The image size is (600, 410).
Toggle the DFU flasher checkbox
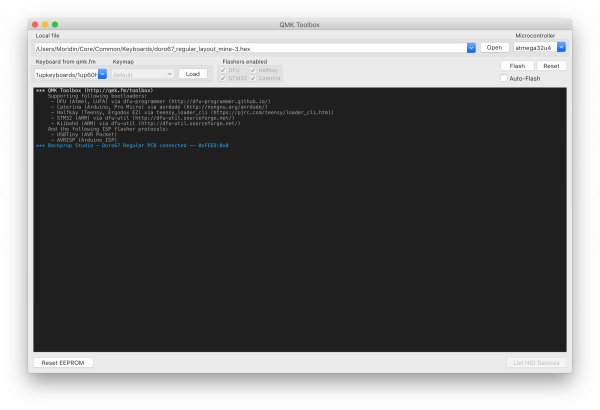tap(223, 70)
